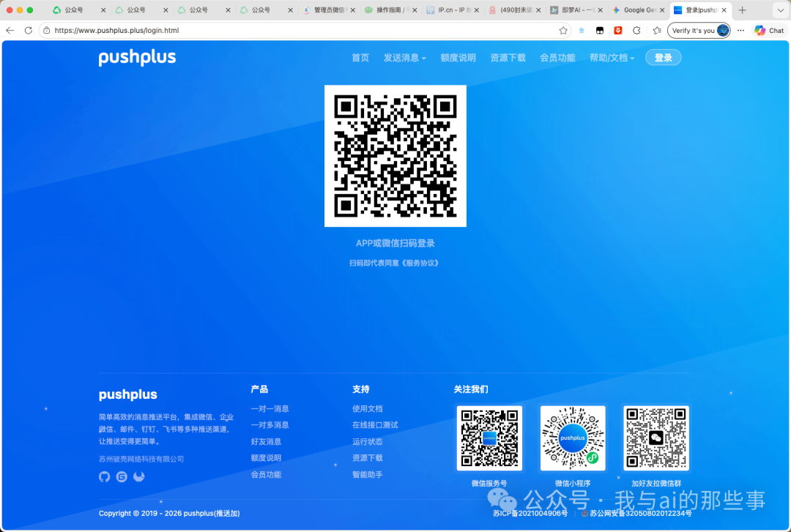Open 会员功能 in the top navigation
This screenshot has width=791, height=532.
[557, 58]
